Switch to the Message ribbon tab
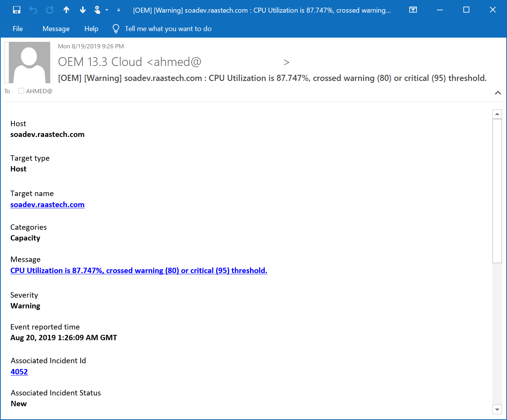507x420 pixels. (x=56, y=29)
